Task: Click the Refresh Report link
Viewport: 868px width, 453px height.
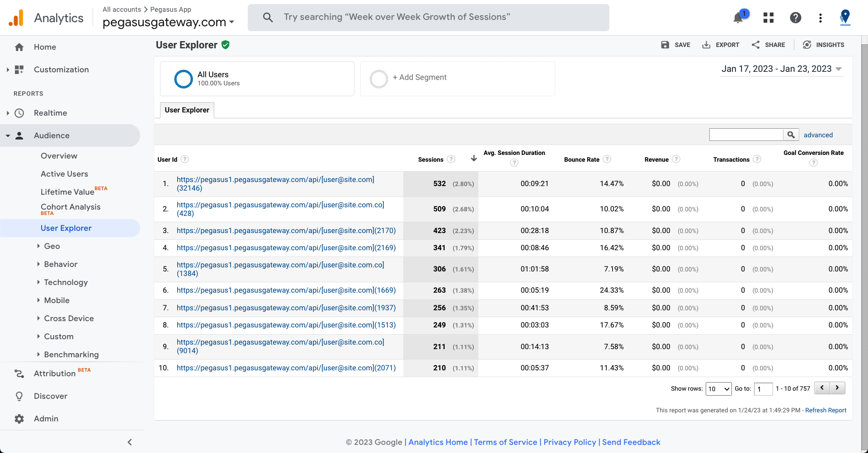Action: 826,410
